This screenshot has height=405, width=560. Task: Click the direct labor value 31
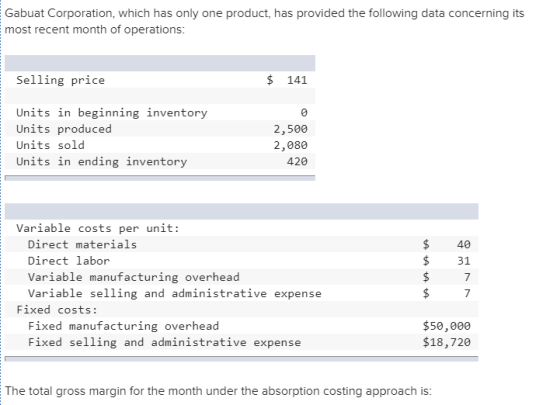(x=464, y=261)
